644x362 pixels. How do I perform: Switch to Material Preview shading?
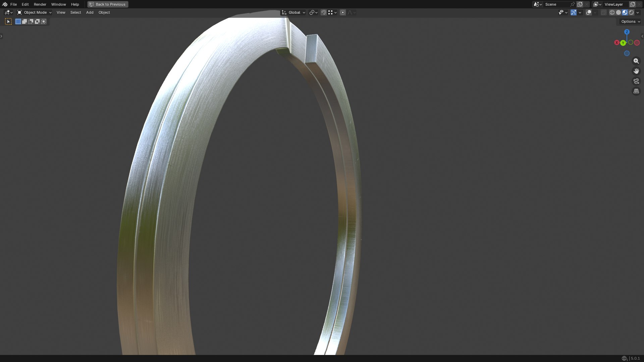pos(625,12)
